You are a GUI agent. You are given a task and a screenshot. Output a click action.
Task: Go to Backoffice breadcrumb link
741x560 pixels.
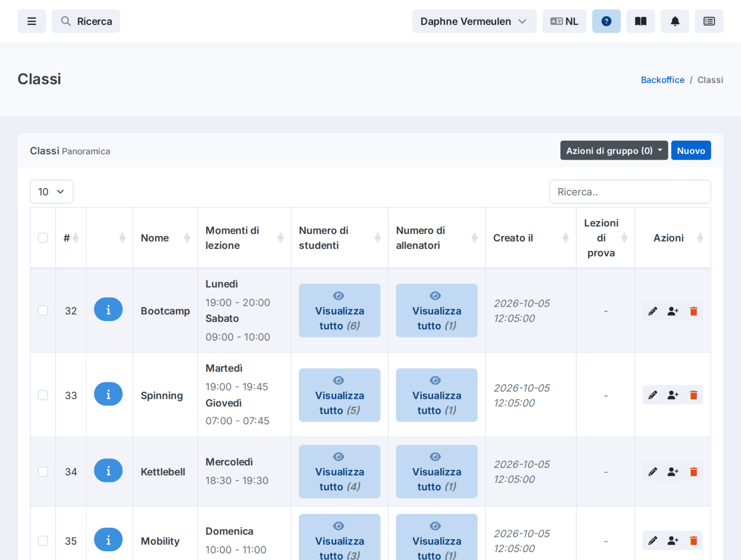pos(662,80)
